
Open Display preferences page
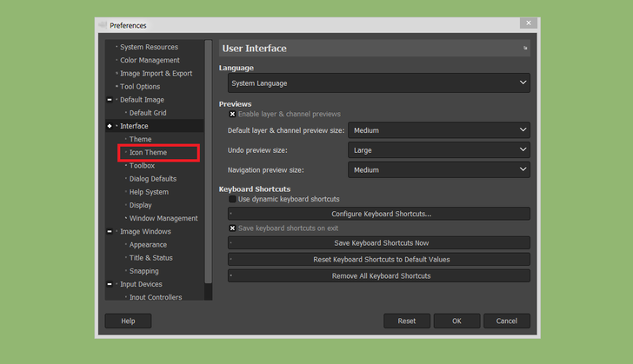(140, 205)
